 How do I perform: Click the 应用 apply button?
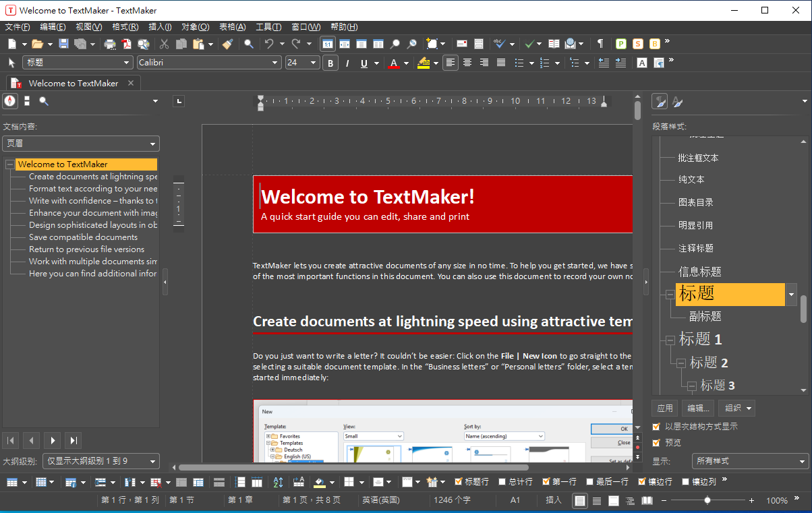(665, 408)
